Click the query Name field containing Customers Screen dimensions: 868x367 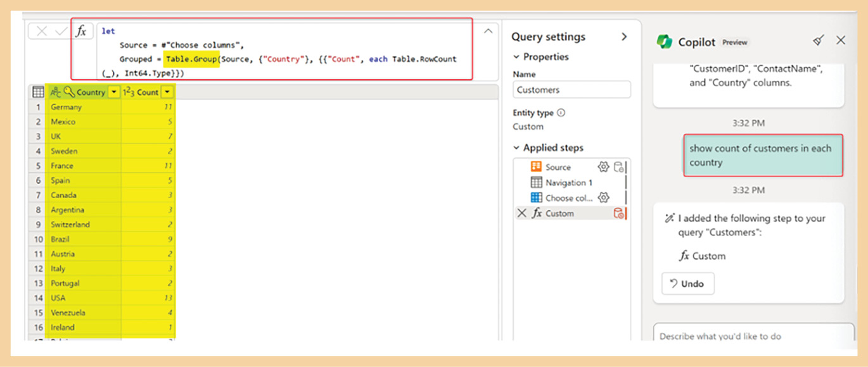[x=571, y=90]
